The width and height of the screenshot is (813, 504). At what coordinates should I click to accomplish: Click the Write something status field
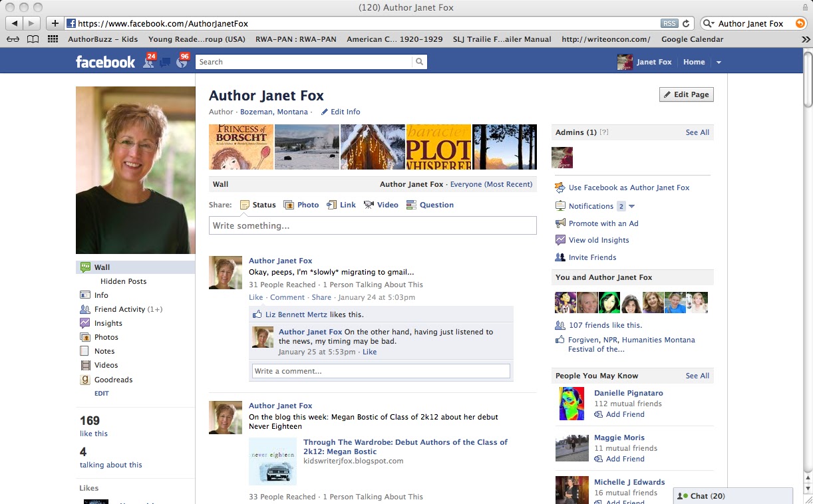pos(373,225)
